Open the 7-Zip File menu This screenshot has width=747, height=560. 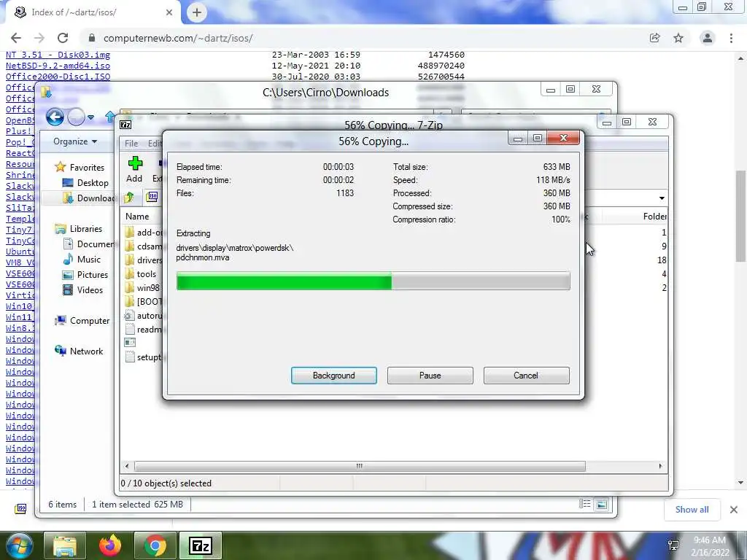[x=131, y=144]
